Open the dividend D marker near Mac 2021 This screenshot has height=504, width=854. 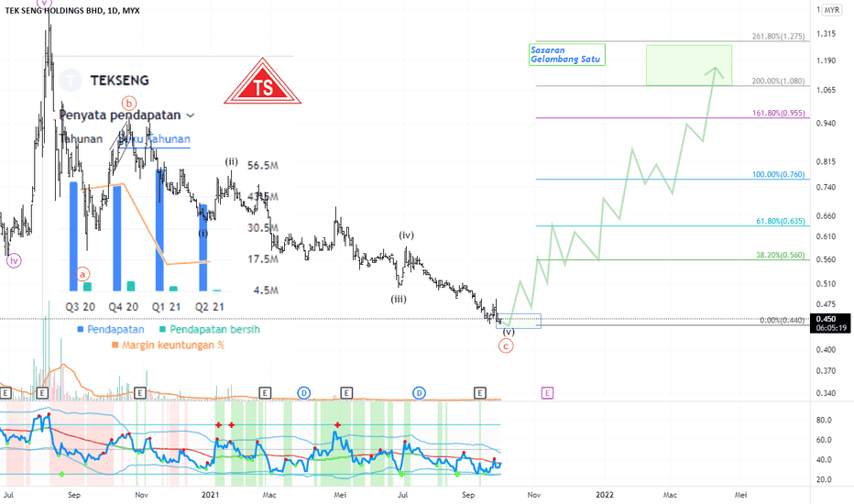303,393
